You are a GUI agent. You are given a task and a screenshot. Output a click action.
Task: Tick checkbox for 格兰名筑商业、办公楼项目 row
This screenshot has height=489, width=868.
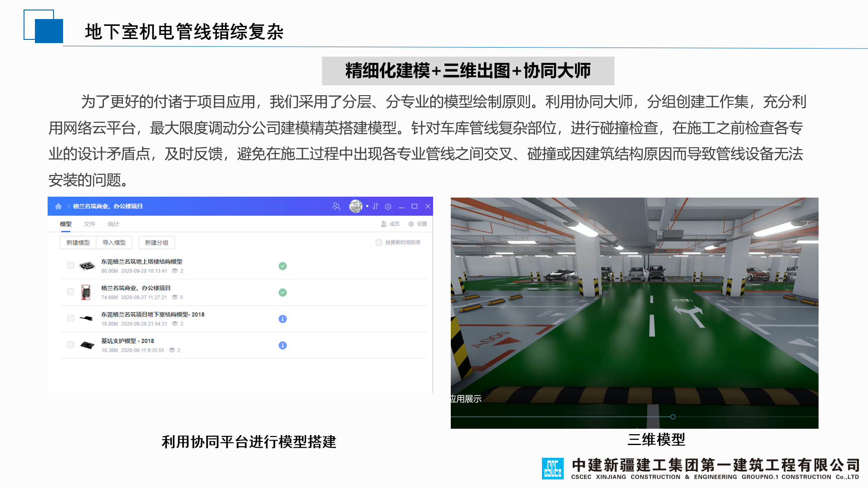(71, 291)
